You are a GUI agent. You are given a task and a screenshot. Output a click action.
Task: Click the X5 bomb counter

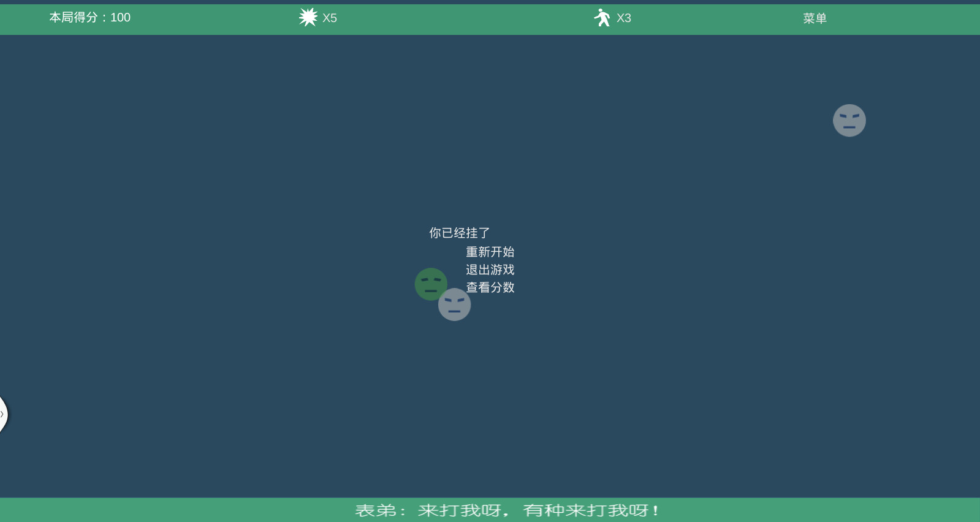[x=330, y=18]
